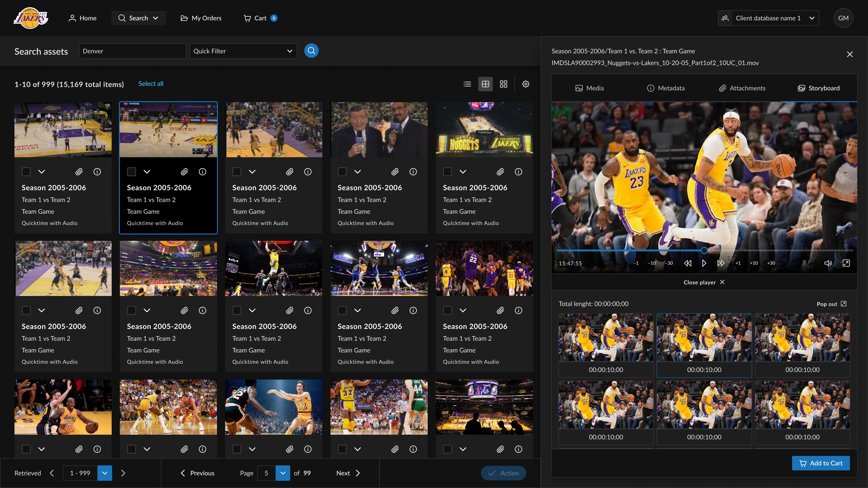Mute the video player audio
The height and width of the screenshot is (488, 868).
828,263
